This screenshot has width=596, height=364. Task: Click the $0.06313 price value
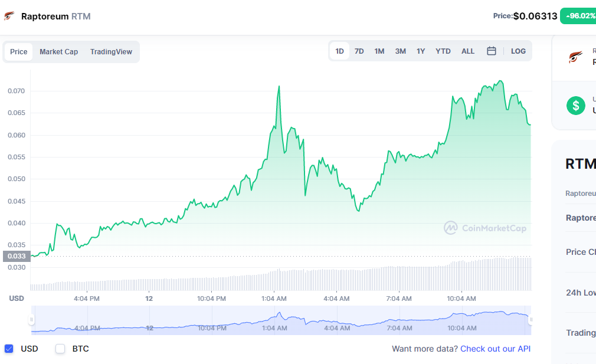pyautogui.click(x=535, y=16)
